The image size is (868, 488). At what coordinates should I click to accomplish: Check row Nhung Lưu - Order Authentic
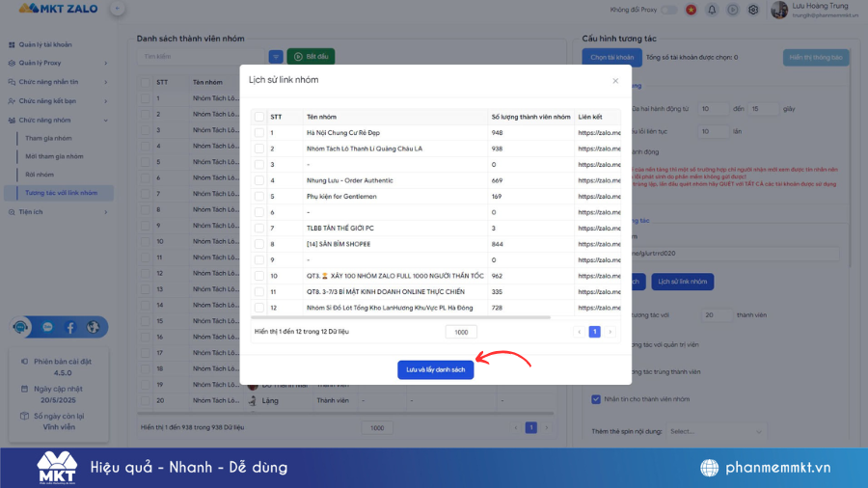click(x=259, y=180)
